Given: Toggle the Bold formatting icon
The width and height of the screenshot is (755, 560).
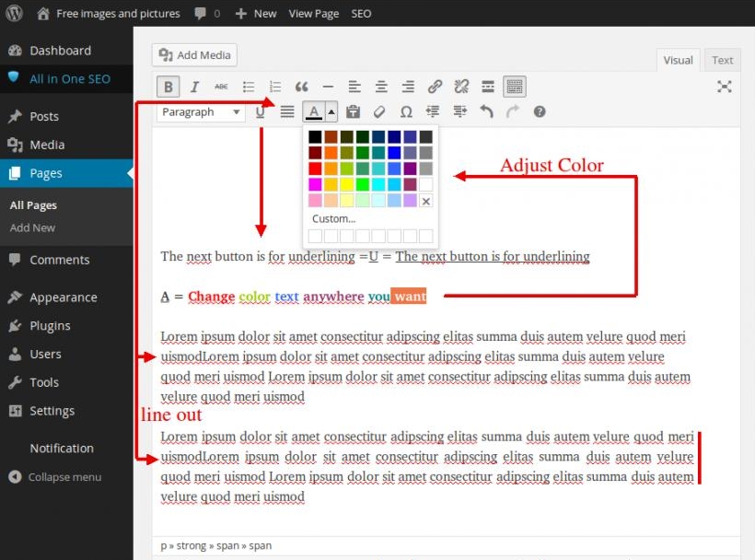Looking at the screenshot, I should pos(168,87).
